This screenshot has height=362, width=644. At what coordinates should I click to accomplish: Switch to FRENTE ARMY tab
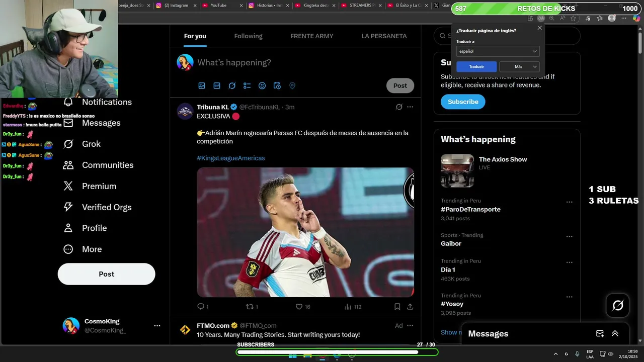[x=311, y=36]
